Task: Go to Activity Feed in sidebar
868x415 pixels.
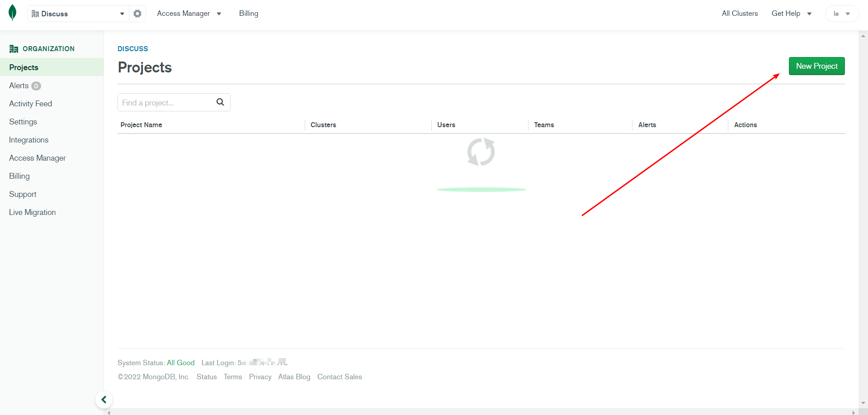Action: click(30, 104)
